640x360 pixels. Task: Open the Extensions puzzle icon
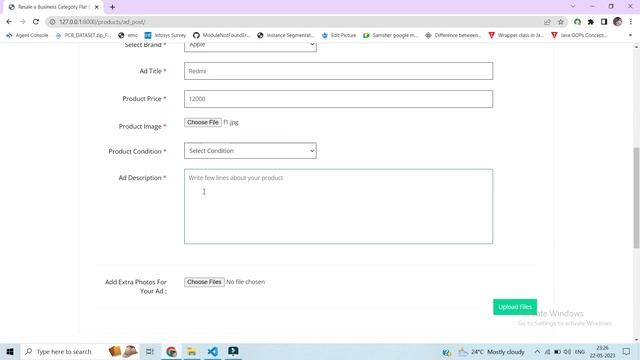pos(591,22)
